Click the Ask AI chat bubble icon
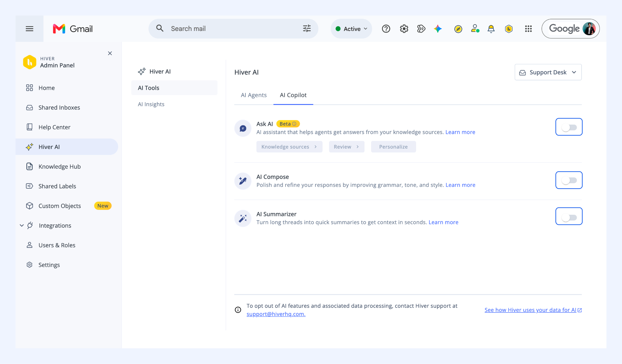The height and width of the screenshot is (364, 622). coord(243,128)
